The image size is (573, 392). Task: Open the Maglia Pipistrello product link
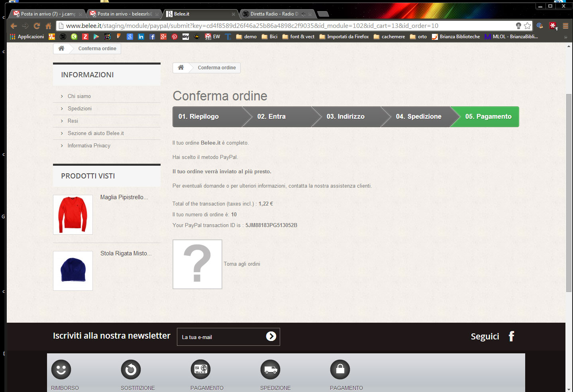pyautogui.click(x=124, y=197)
